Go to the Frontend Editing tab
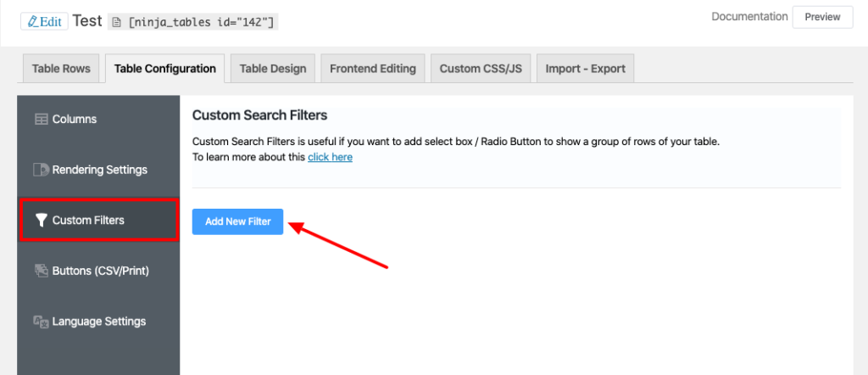The height and width of the screenshot is (375, 868). click(372, 69)
